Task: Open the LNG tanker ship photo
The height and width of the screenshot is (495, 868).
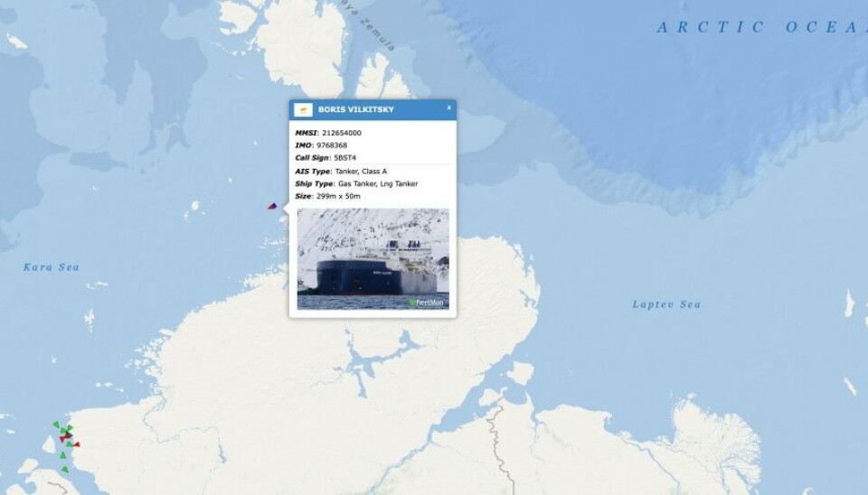Action: tap(373, 258)
